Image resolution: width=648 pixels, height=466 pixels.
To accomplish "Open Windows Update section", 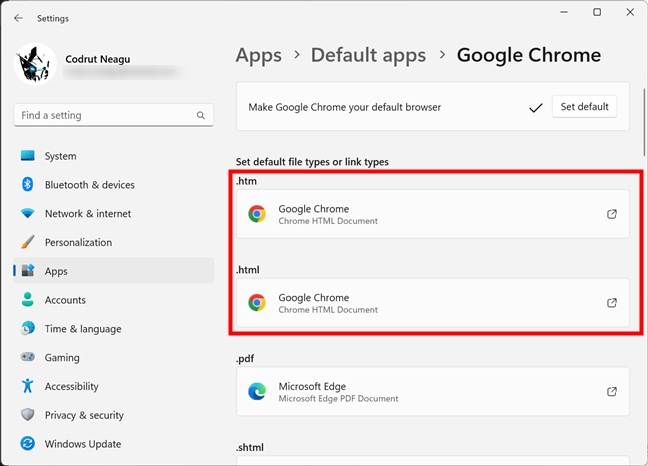I will click(x=83, y=444).
